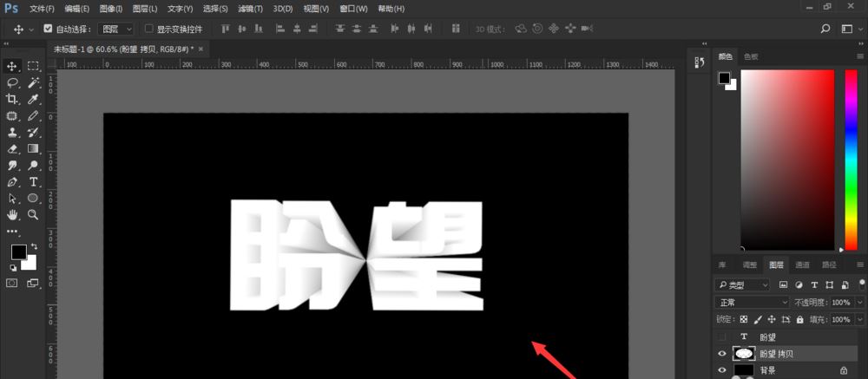Select the Move tool in the toolbox
The height and width of the screenshot is (379, 868).
pyautogui.click(x=11, y=67)
